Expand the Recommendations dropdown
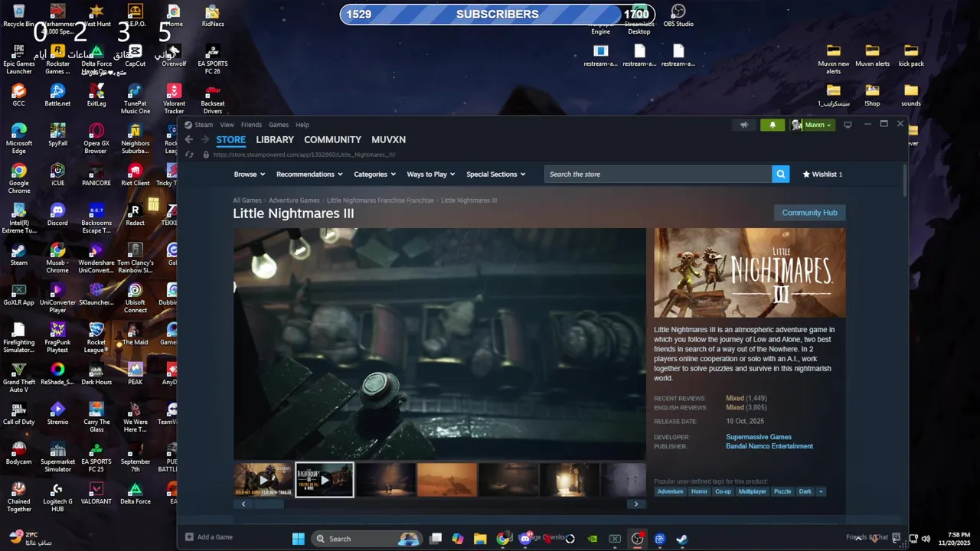The image size is (980, 551). pos(309,174)
